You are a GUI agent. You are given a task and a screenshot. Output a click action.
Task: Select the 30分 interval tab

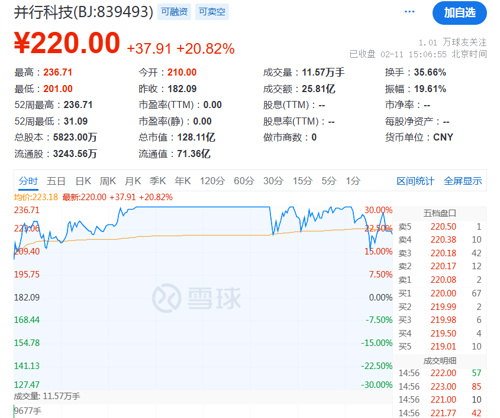[x=273, y=181]
